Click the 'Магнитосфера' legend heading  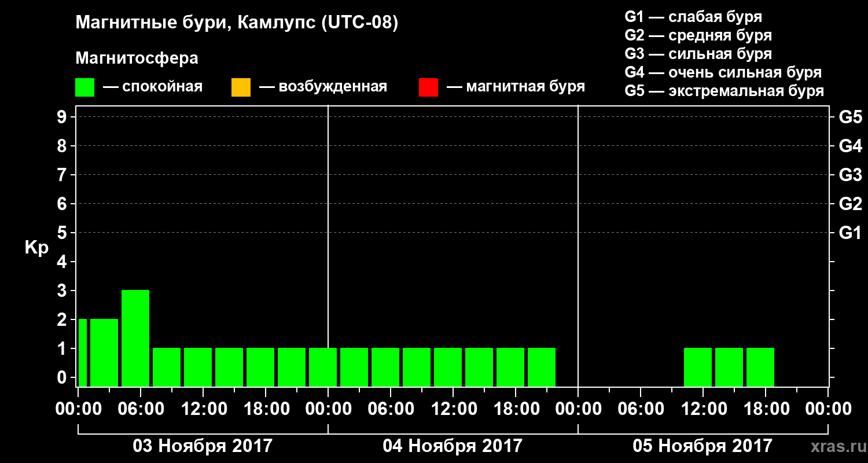[137, 58]
